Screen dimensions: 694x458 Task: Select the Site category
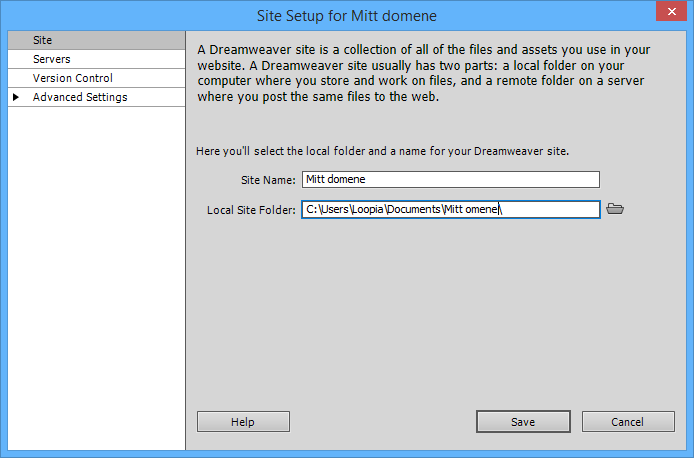point(96,40)
